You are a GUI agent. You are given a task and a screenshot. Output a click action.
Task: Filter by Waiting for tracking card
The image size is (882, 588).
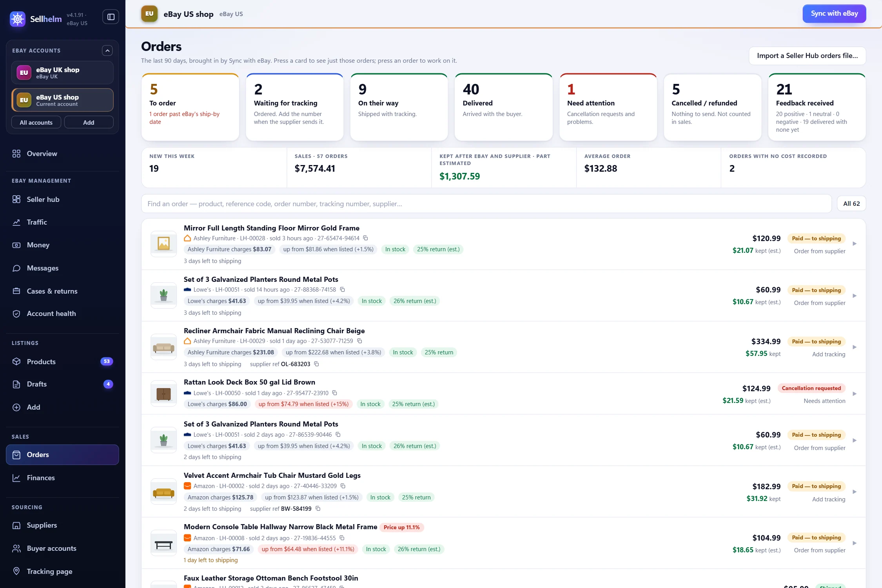click(x=294, y=107)
